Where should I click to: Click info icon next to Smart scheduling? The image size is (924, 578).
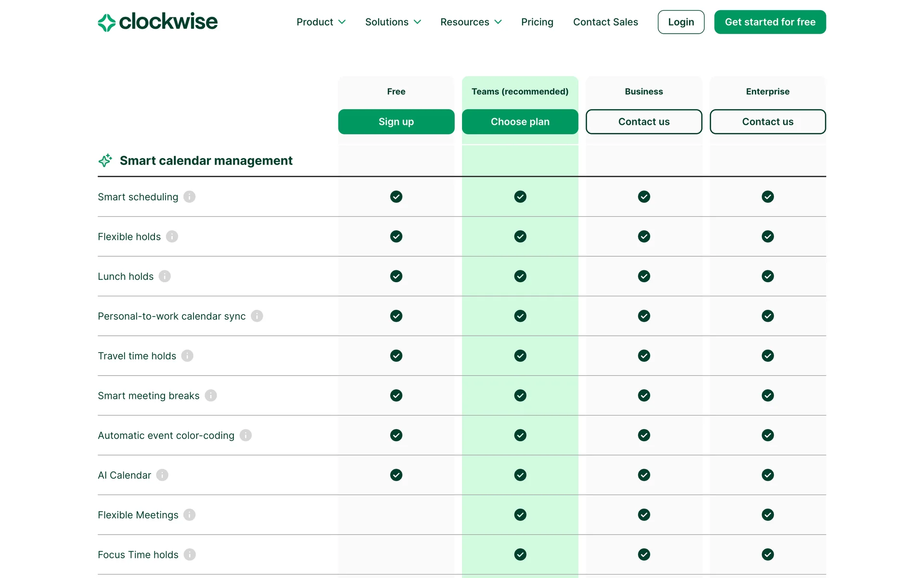pos(190,197)
